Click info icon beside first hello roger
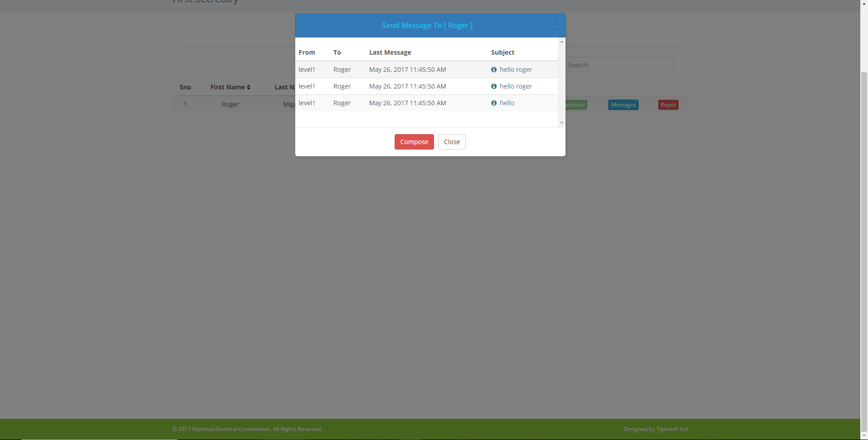Image resolution: width=868 pixels, height=440 pixels. coord(494,70)
